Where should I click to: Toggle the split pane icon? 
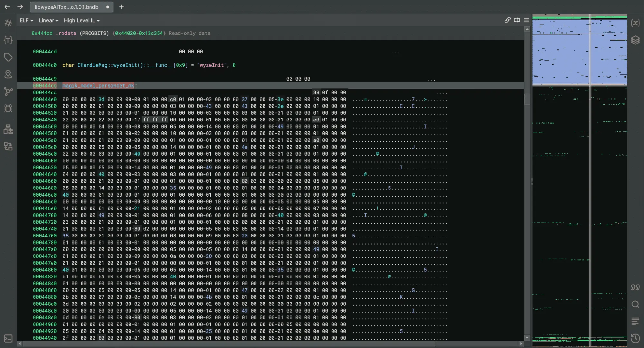pos(517,20)
